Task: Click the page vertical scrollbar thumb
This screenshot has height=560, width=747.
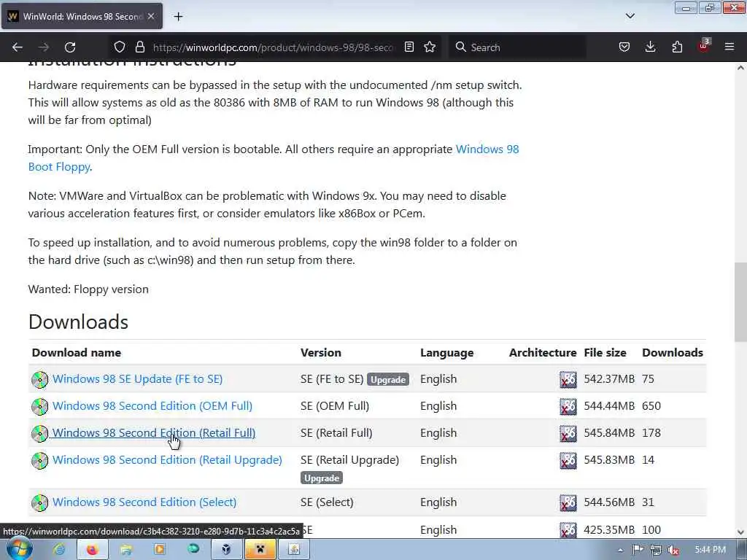Action: coord(740,302)
